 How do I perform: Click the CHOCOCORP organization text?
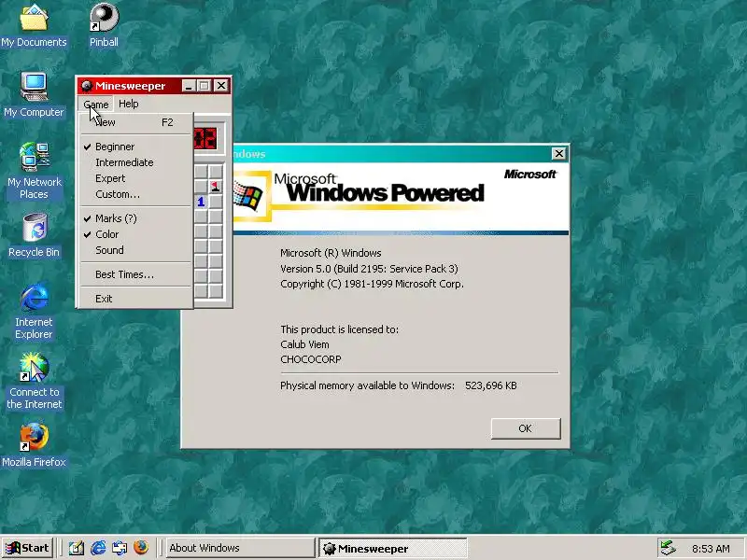[311, 359]
